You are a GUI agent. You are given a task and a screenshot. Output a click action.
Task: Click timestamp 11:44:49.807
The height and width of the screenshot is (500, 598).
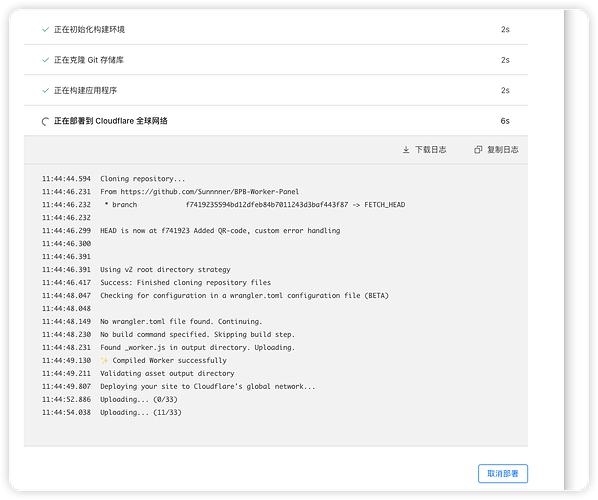pos(66,386)
